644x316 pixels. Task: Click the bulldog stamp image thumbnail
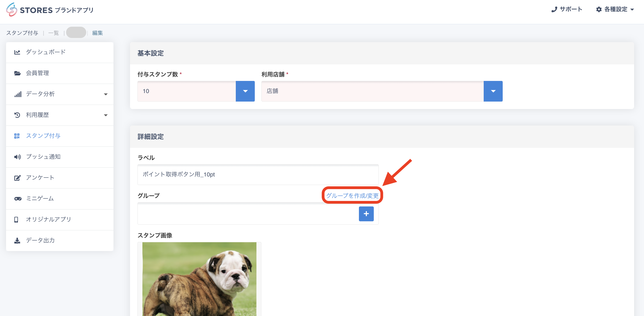[199, 279]
